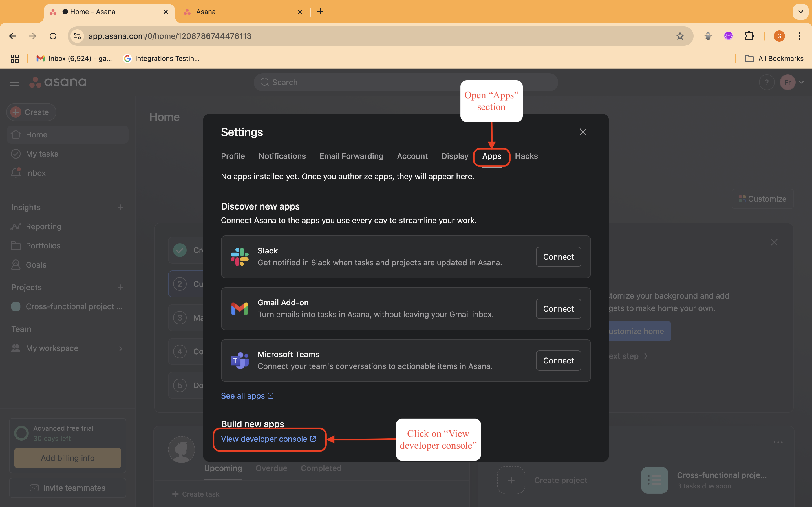Image resolution: width=812 pixels, height=507 pixels.
Task: Click the Cross-functional project color swatch
Action: (16, 306)
